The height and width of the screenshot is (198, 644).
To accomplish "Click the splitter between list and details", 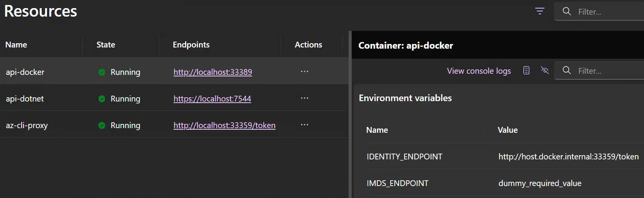I will (x=350, y=114).
